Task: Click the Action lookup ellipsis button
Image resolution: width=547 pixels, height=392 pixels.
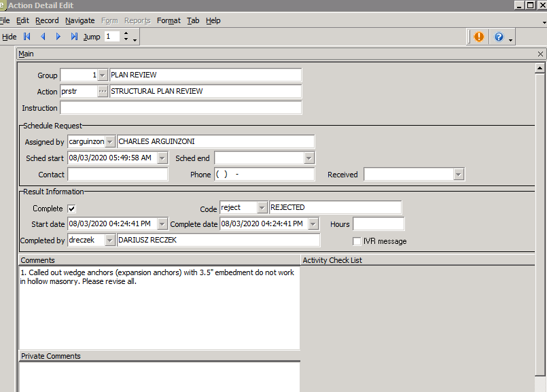Action: (x=103, y=91)
